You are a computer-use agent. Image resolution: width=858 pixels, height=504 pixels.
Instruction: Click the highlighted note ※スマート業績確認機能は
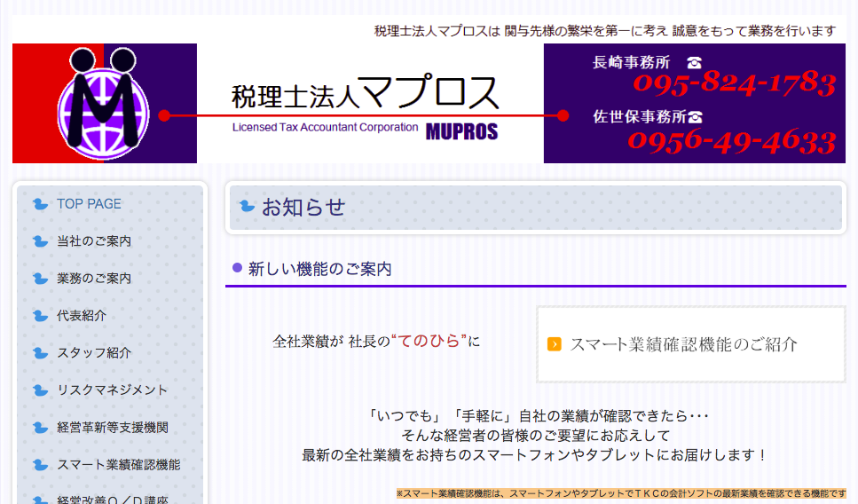point(621,493)
